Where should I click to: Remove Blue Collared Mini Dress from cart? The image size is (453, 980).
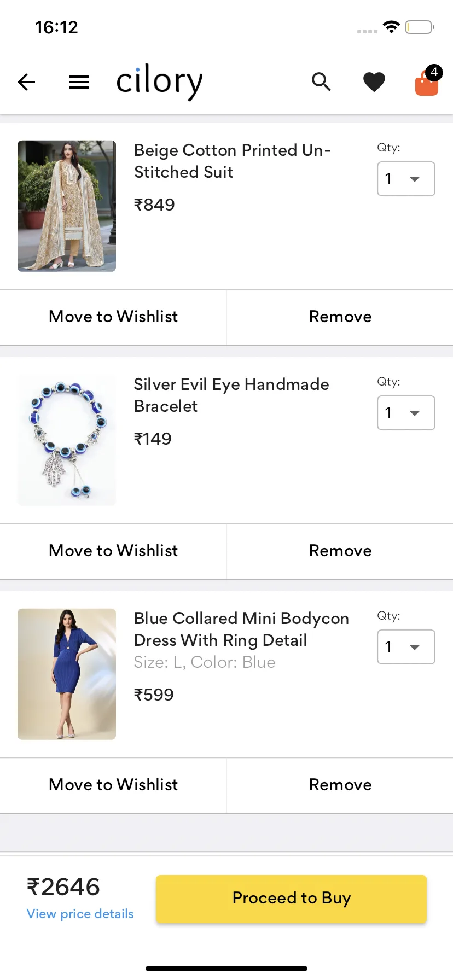(x=340, y=785)
